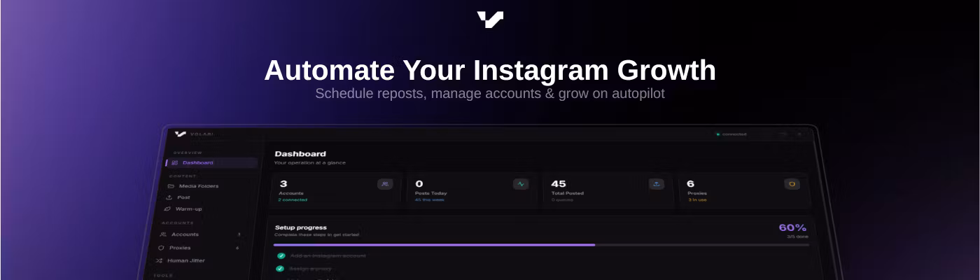Click the Accounts card people icon

point(385,184)
